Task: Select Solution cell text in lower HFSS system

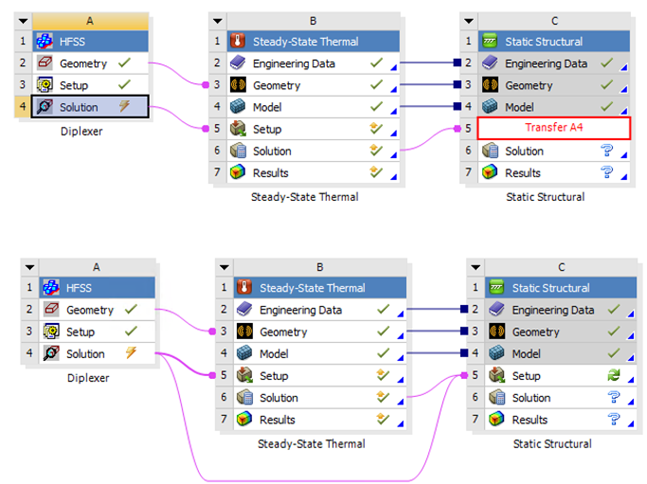Action: coord(85,354)
